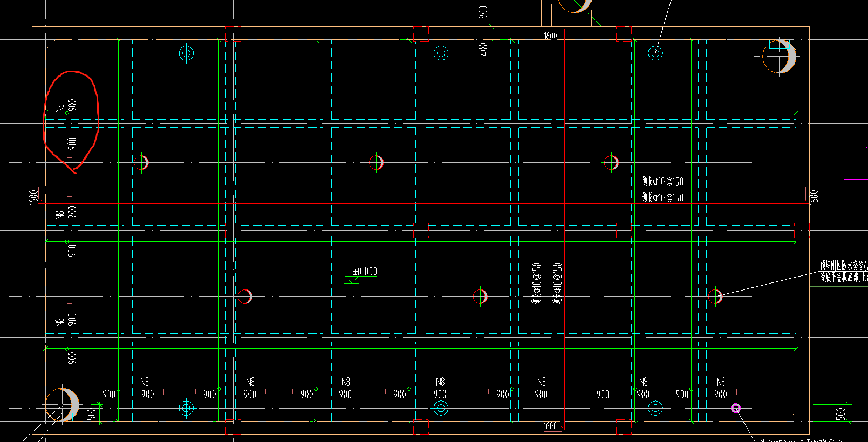The height and width of the screenshot is (442, 868).
Task: Click the bottom-middle red column marker
Action: pos(421,427)
